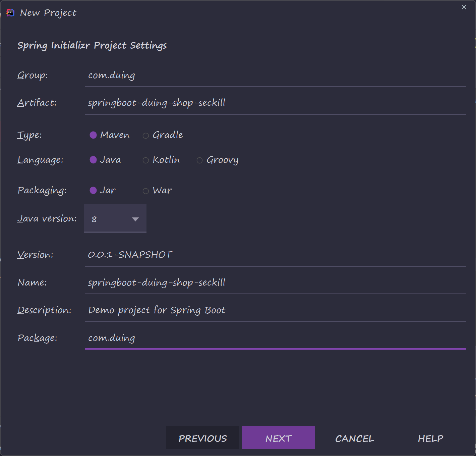Screen dimensions: 476x456
Task: Click the Group input field
Action: coord(276,76)
